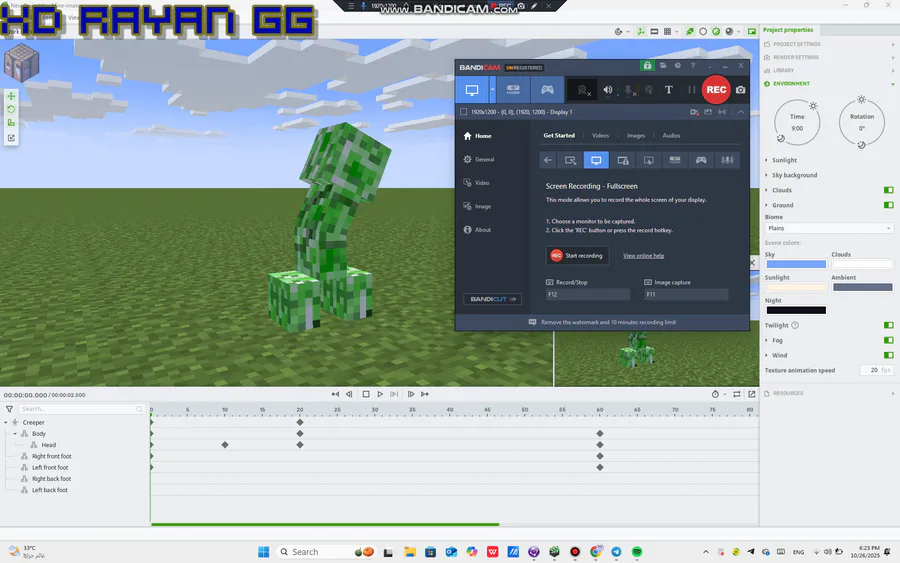Open Bandicam Home section

478,136
